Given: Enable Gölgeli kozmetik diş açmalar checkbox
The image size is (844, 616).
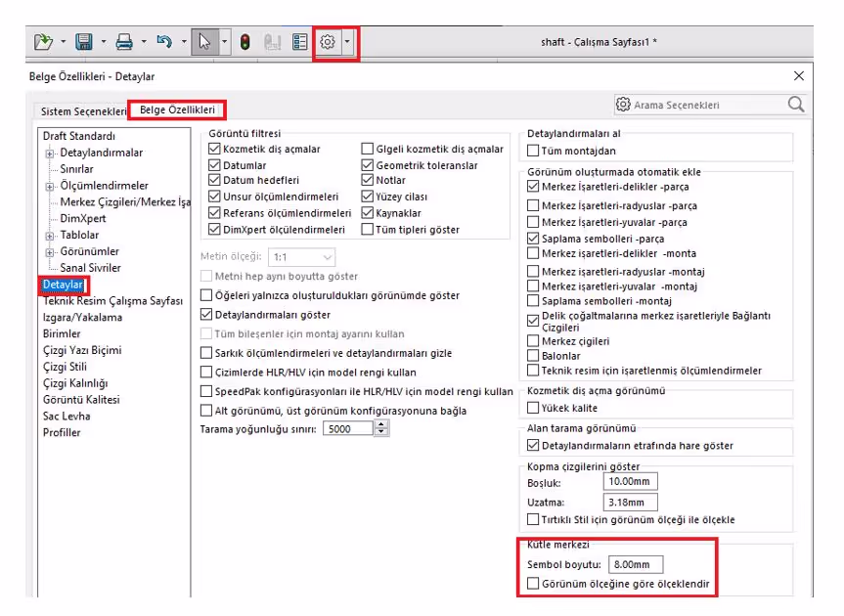Looking at the screenshot, I should pyautogui.click(x=367, y=149).
